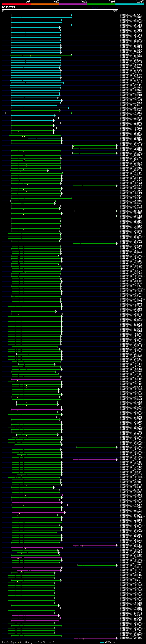Open hit UniRef100_Q9ARE2

131,545
